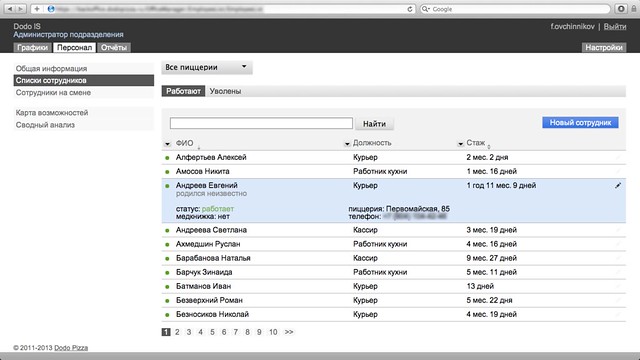
Task: Select the Алфертьев Алексей row
Action: click(393, 158)
